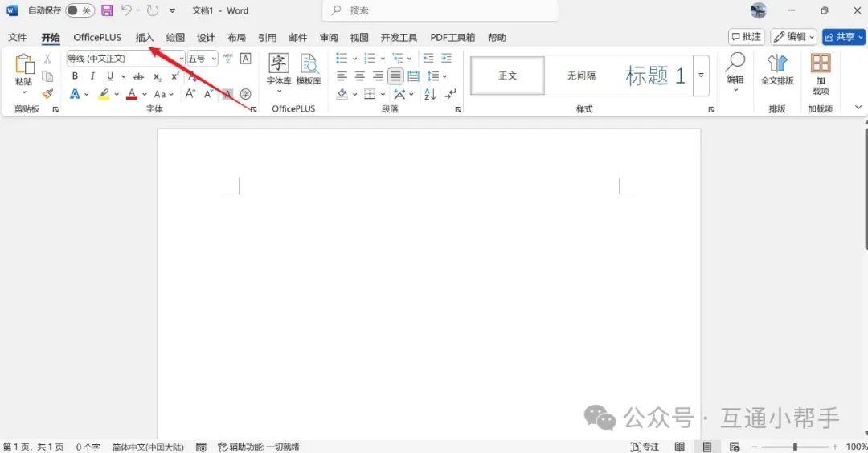Click the zoom slider handle
This screenshot has width=868, height=453.
(x=795, y=447)
